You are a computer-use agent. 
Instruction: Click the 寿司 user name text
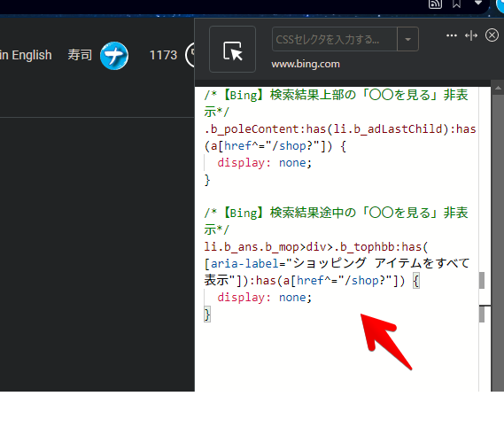point(80,55)
